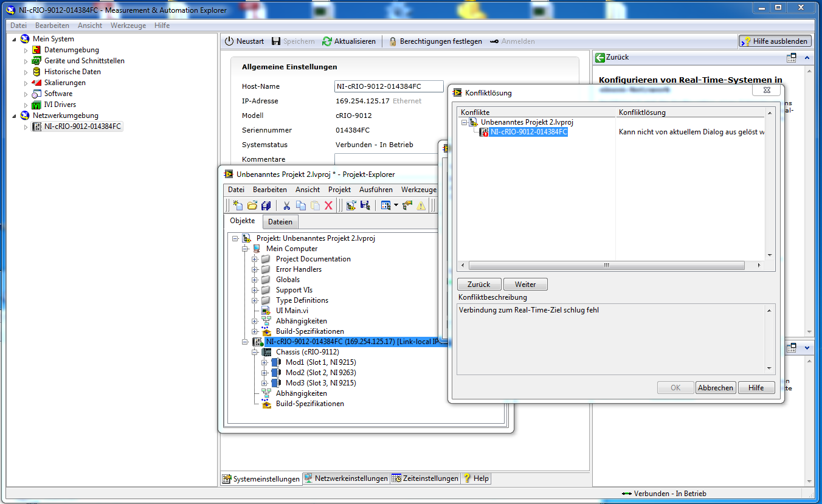Select Mod3 (Slot 3, NI 9215)
The height and width of the screenshot is (504, 822).
tap(321, 383)
